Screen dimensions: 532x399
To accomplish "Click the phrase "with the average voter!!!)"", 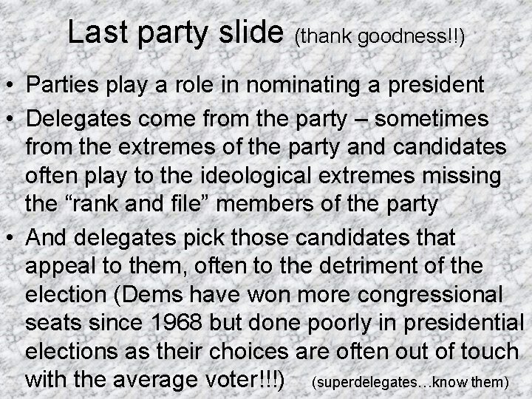I will [x=154, y=380].
